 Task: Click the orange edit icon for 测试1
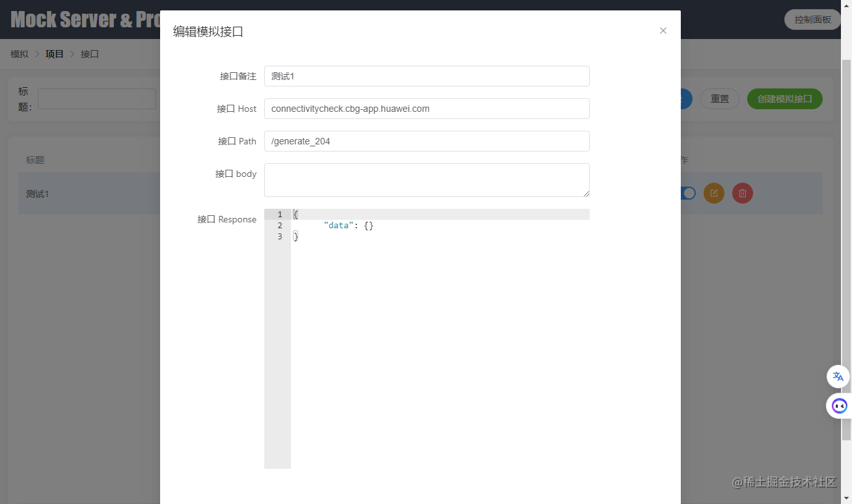[714, 193]
